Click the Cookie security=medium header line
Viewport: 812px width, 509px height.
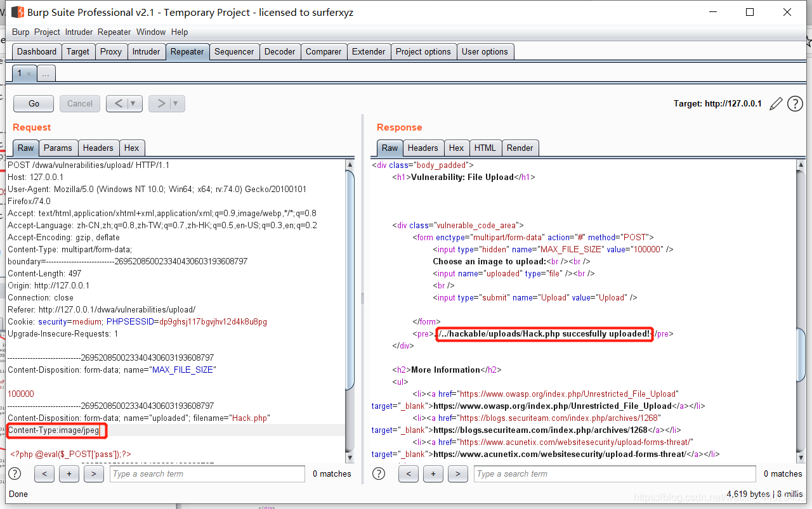coord(137,322)
